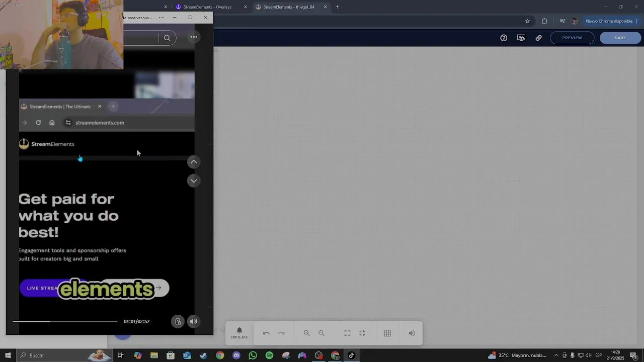This screenshot has width=644, height=362.
Task: Toggle the canvas grid
Action: click(x=387, y=333)
